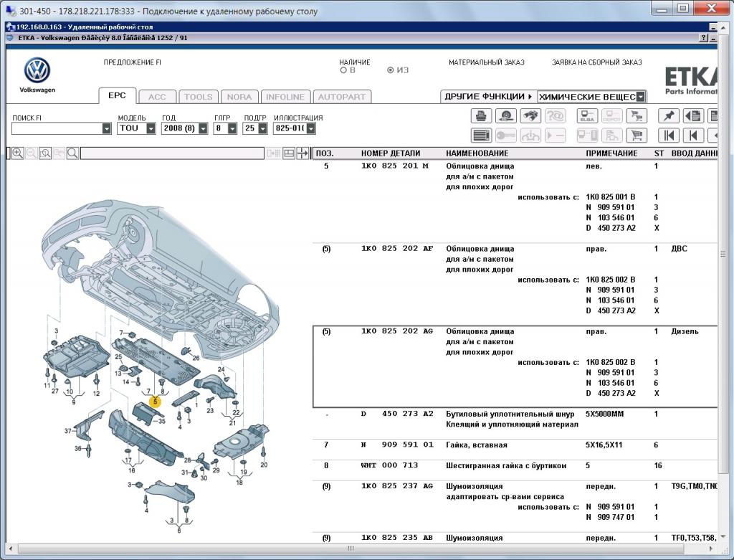734x560 pixels.
Task: Open the ИЛЛЮСТРАЦИЯ dropdown showing 825-010
Action: [311, 128]
